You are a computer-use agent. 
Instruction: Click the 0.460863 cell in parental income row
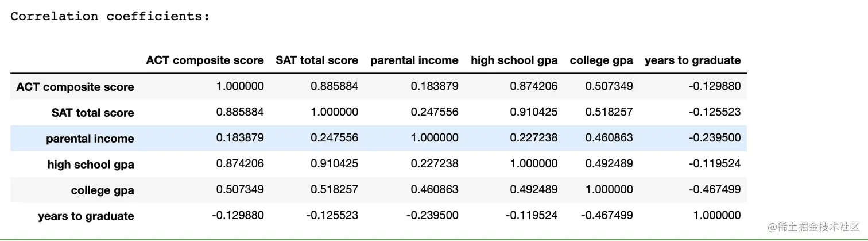pyautogui.click(x=610, y=138)
